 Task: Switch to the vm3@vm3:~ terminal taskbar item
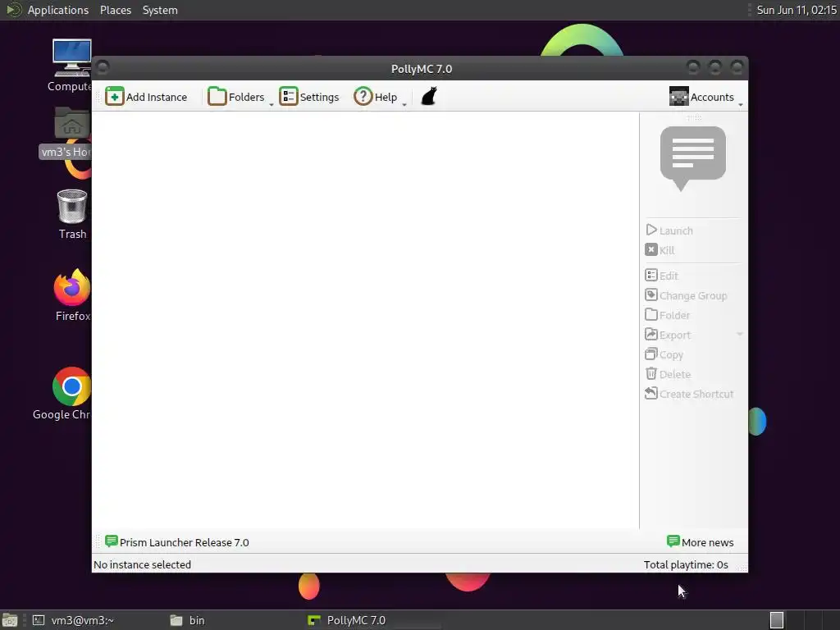click(73, 620)
